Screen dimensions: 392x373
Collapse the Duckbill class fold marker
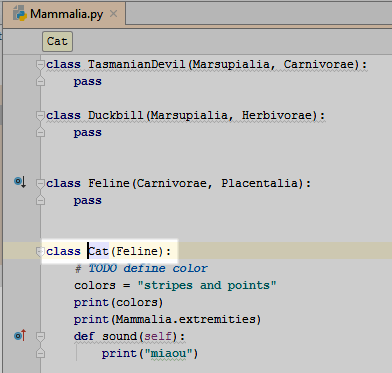click(40, 115)
